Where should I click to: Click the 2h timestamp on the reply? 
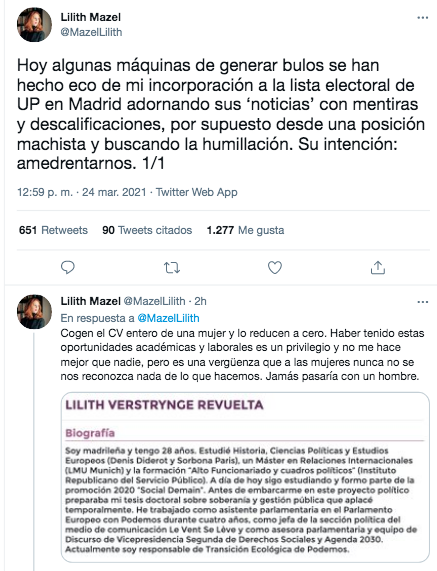coord(200,301)
